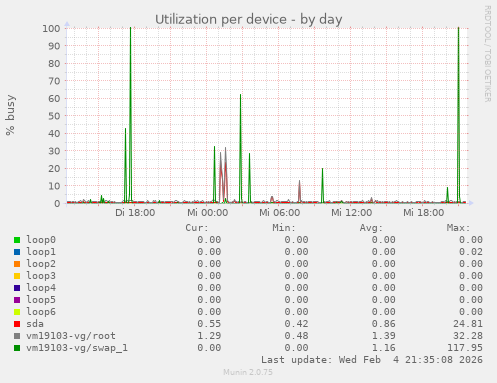497x383 pixels.
Task: Click the '% busy' y-axis label
Action: coord(10,115)
